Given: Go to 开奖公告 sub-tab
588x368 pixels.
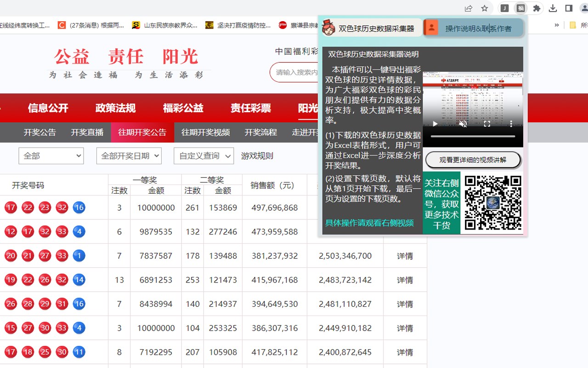Looking at the screenshot, I should coord(40,132).
